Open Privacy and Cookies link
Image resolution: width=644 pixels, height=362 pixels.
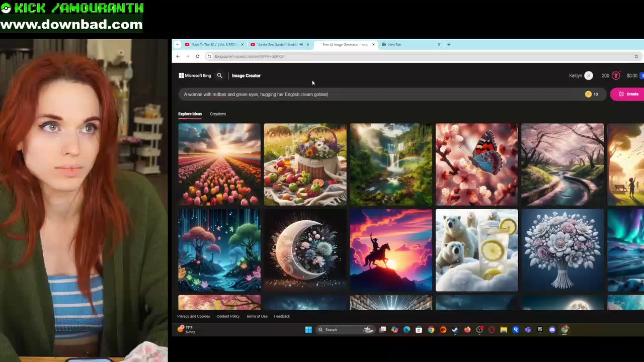(193, 316)
